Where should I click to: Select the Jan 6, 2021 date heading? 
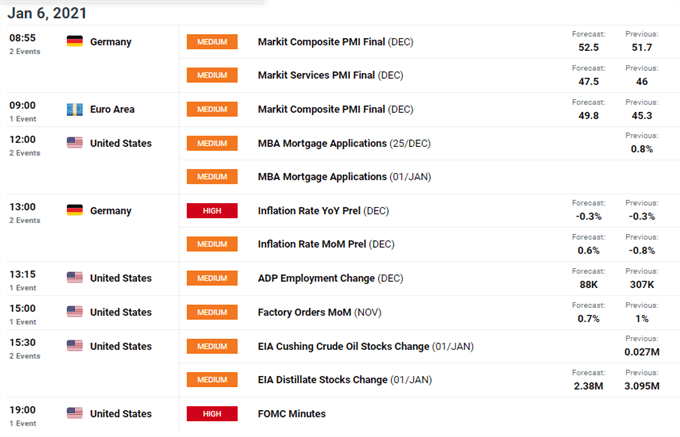coord(47,13)
